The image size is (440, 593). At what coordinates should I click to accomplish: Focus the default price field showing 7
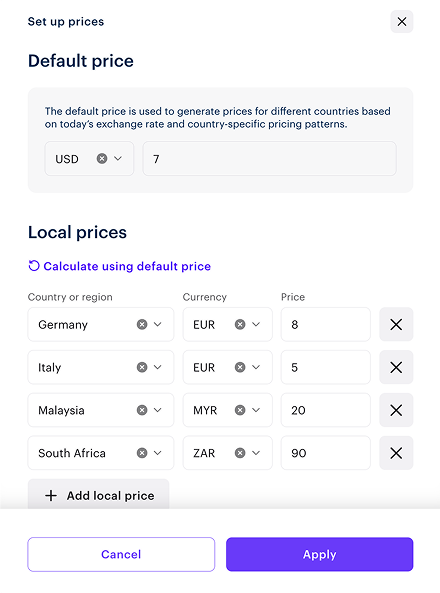click(x=269, y=158)
